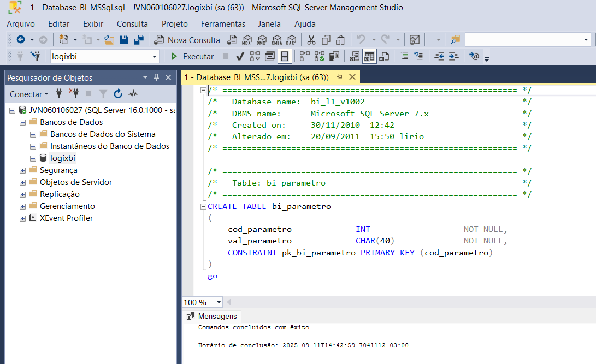
Task: Open the Arquivo menu
Action: (x=21, y=24)
